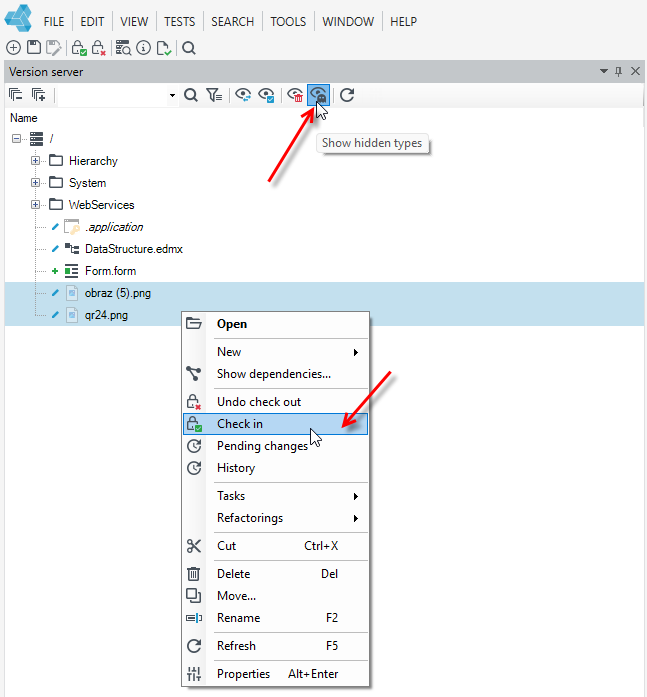Choose Properties in the context menu
This screenshot has height=697, width=647.
[276, 674]
